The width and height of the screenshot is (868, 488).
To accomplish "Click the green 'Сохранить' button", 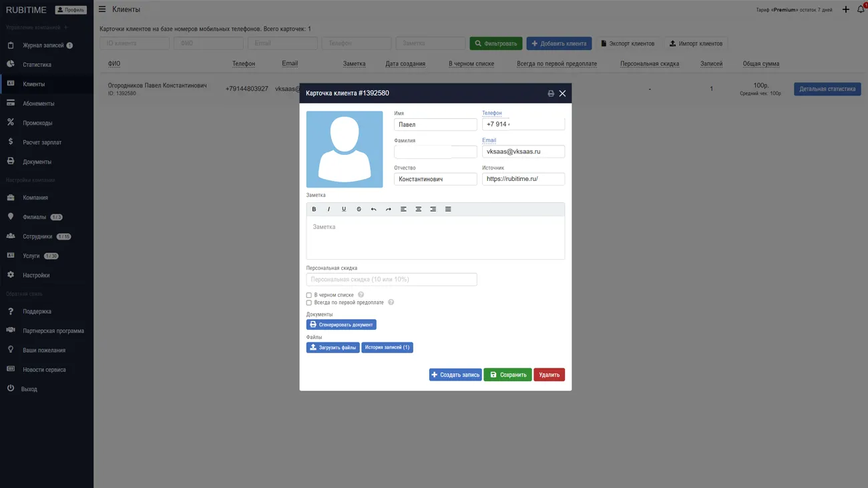I will (x=507, y=375).
